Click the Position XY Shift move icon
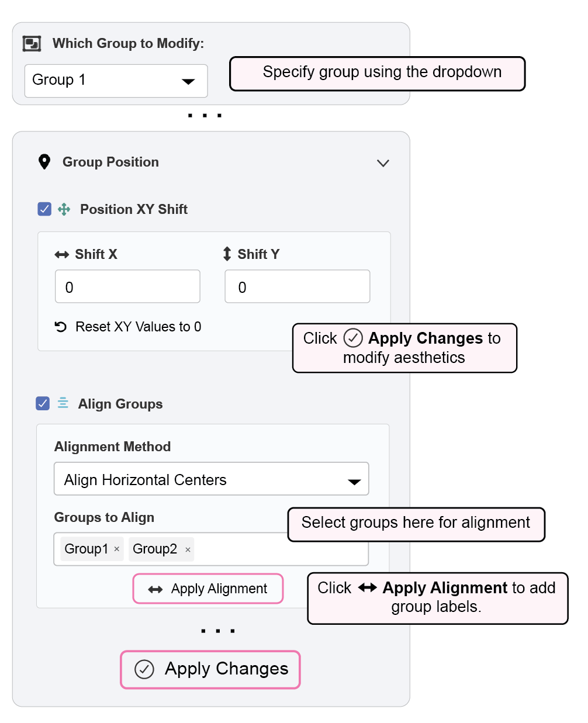This screenshot has width=588, height=723. pos(64,209)
